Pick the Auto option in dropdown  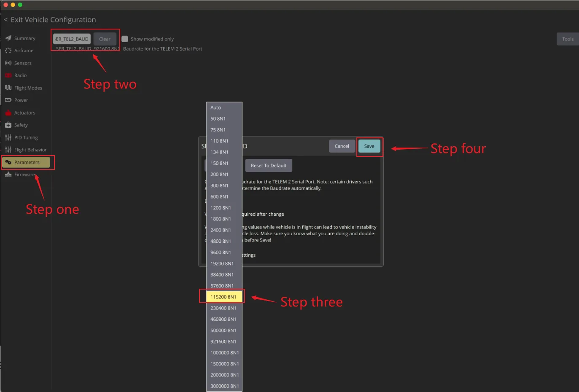224,107
